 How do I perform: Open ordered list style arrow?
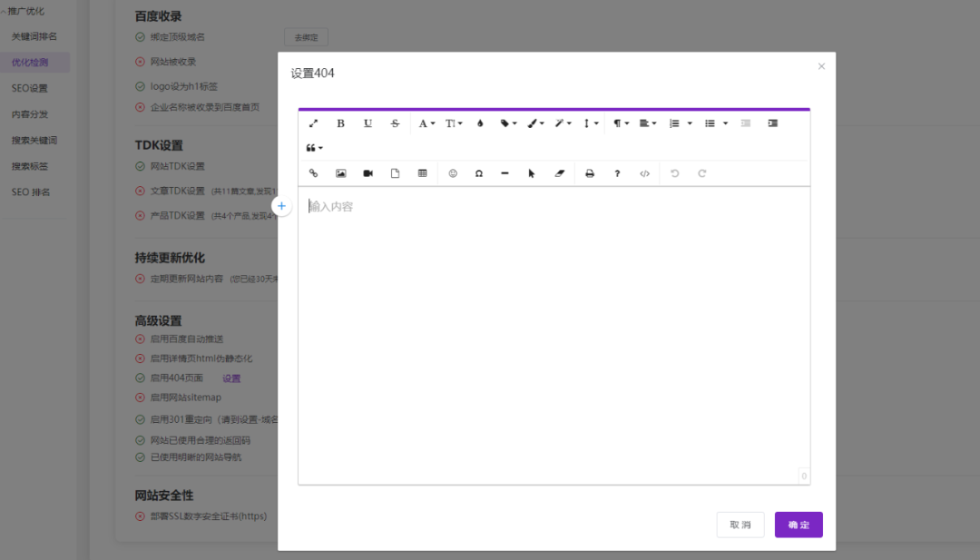click(x=690, y=123)
